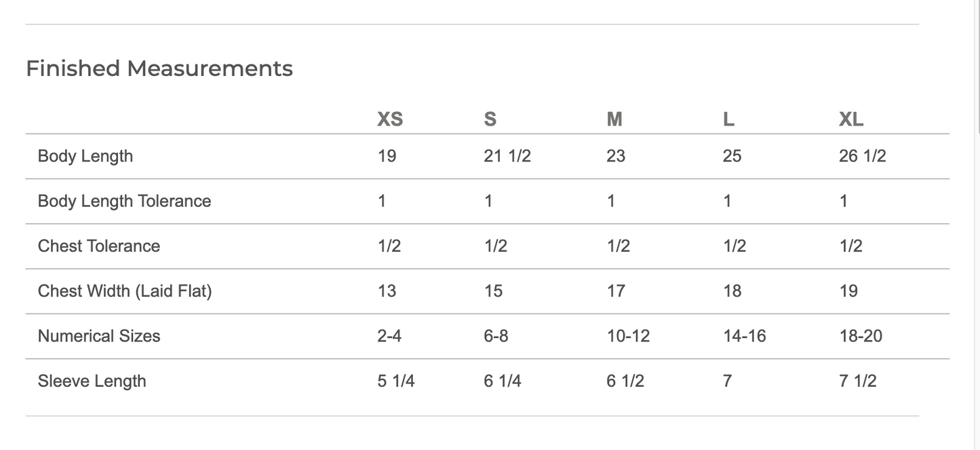
Task: Click the Finished Measurements heading
Action: click(159, 69)
